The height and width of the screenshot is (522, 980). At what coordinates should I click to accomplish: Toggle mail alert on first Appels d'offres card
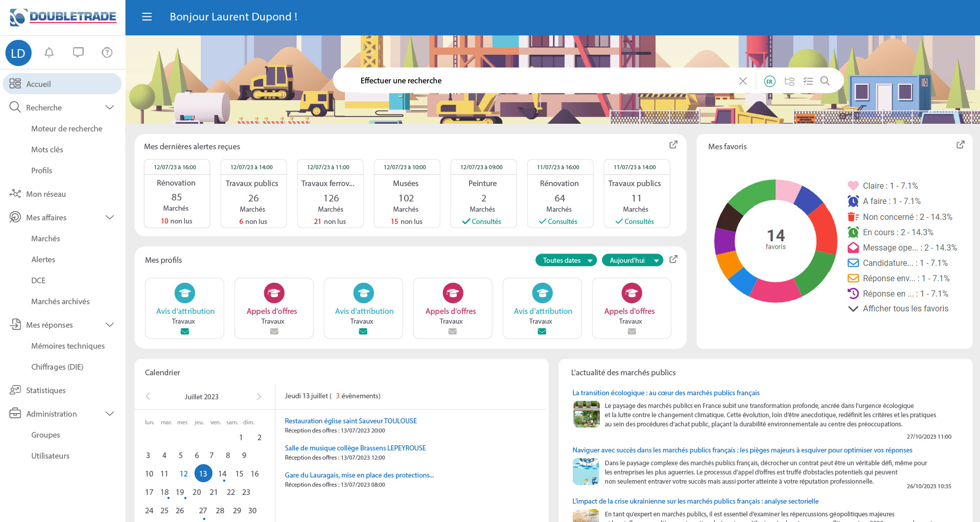tap(274, 331)
